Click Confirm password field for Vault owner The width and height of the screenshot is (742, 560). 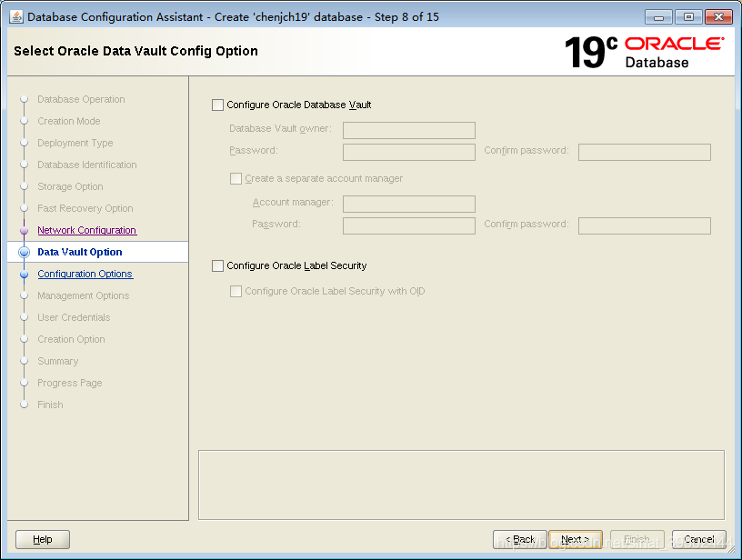point(645,153)
